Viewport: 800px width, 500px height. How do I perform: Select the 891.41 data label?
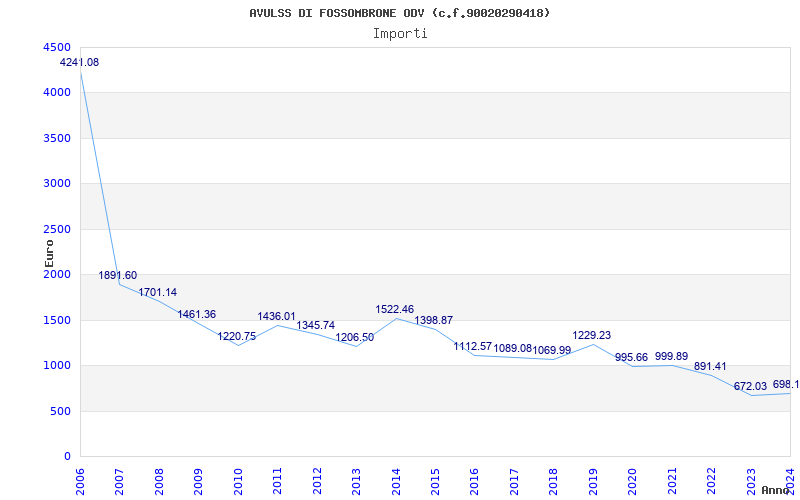point(710,366)
